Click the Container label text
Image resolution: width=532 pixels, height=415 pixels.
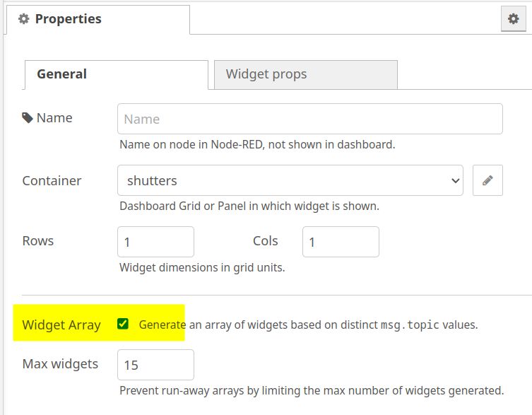pyautogui.click(x=52, y=181)
